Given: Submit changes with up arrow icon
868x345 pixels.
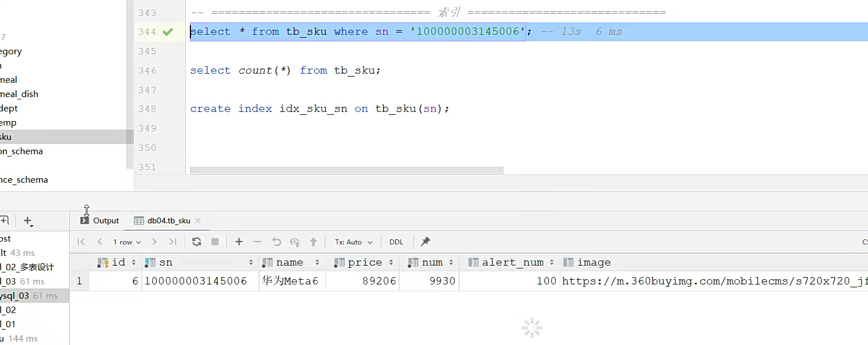Looking at the screenshot, I should click(x=313, y=242).
